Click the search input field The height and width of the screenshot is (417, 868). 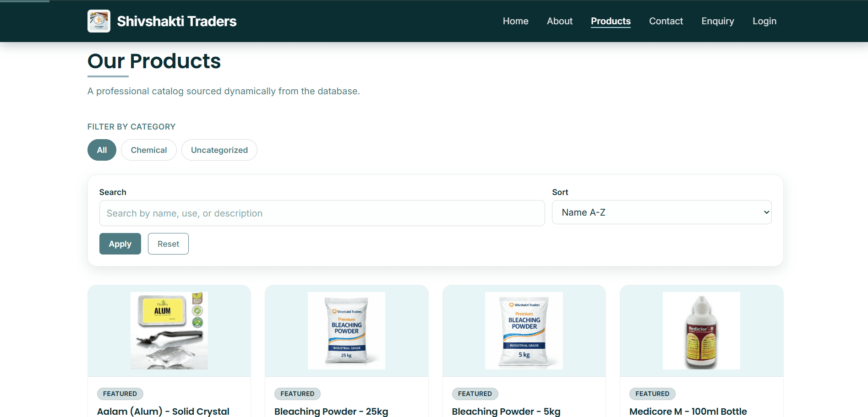322,213
